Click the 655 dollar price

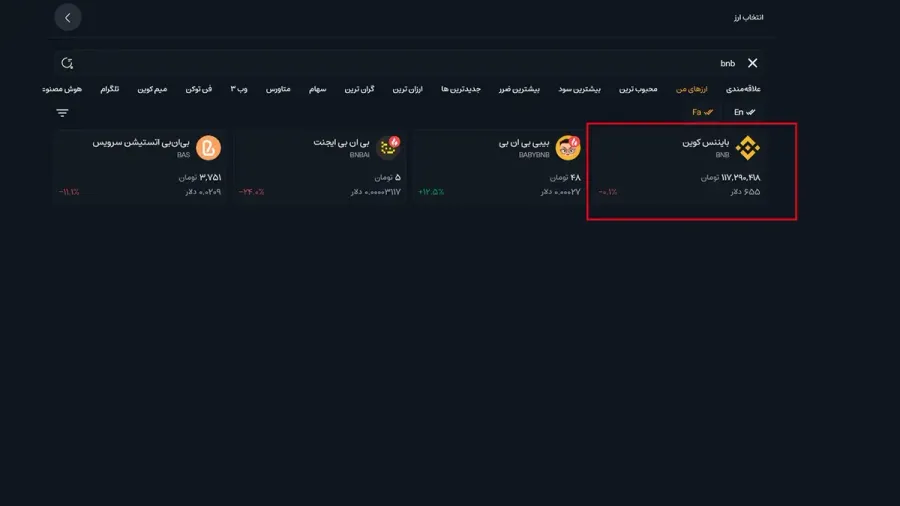click(745, 192)
